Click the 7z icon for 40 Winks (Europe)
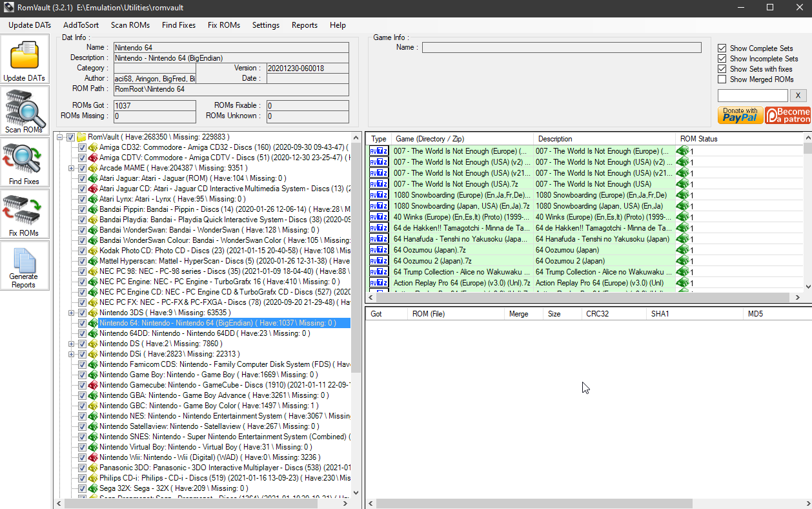 pyautogui.click(x=378, y=217)
